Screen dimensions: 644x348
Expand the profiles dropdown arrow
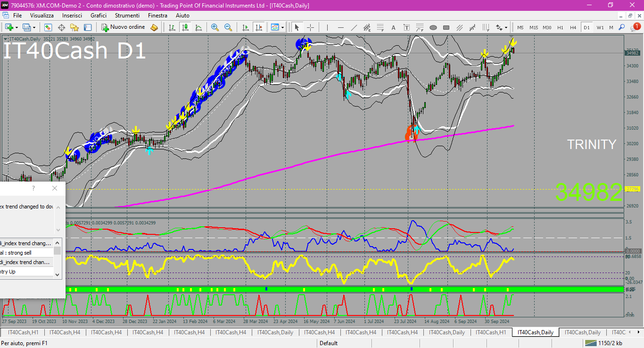[x=34, y=27]
